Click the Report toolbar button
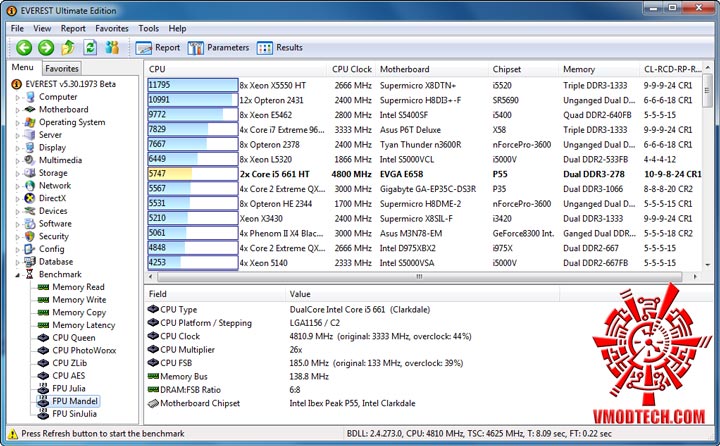Screen dimensions: 720x446 (158, 48)
